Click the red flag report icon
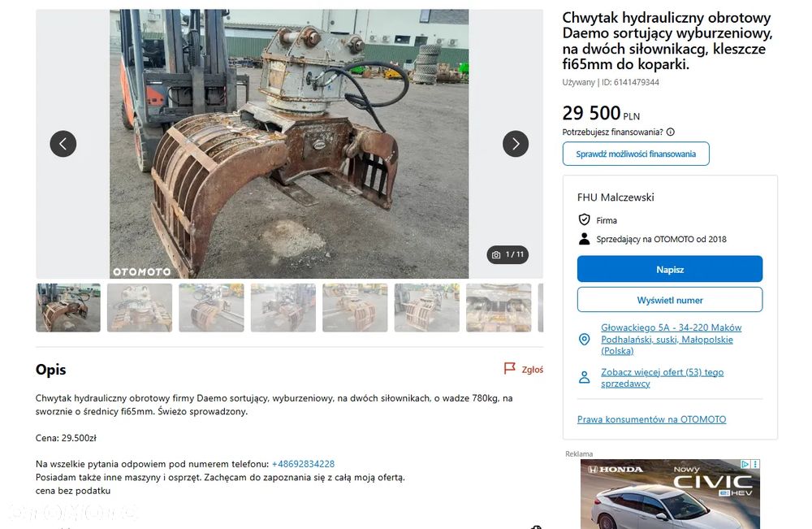812x529 pixels. click(510, 368)
